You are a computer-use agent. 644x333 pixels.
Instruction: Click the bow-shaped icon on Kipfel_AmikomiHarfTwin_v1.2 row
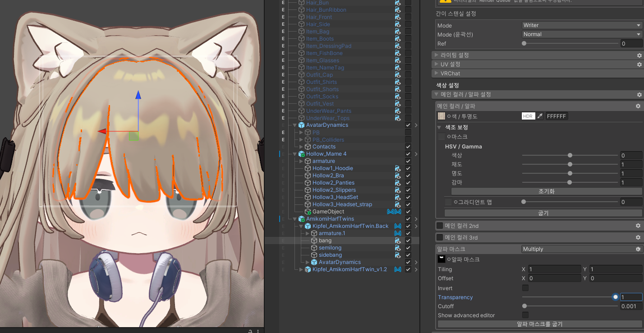(x=398, y=269)
